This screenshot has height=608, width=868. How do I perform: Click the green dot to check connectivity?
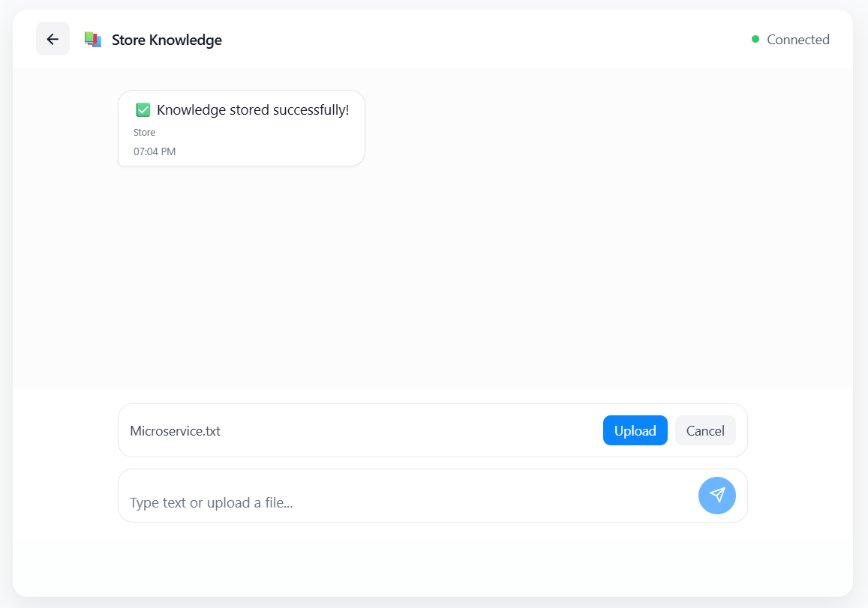[756, 39]
